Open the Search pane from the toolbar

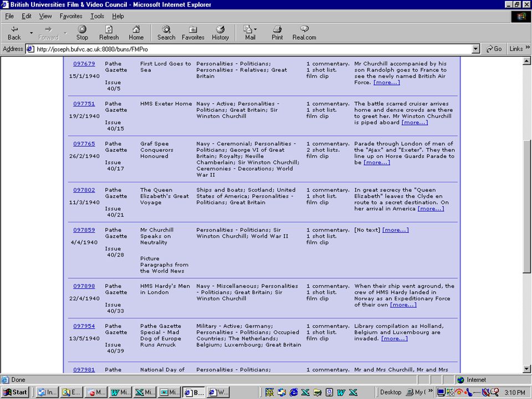coord(166,33)
